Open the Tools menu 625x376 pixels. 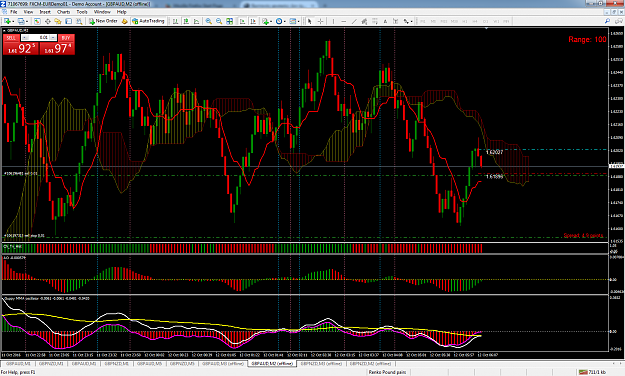pos(82,12)
